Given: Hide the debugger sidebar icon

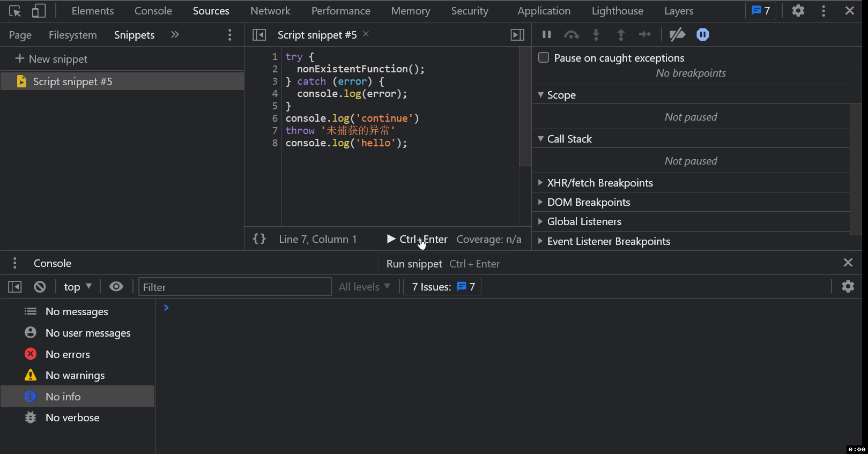Looking at the screenshot, I should 517,35.
